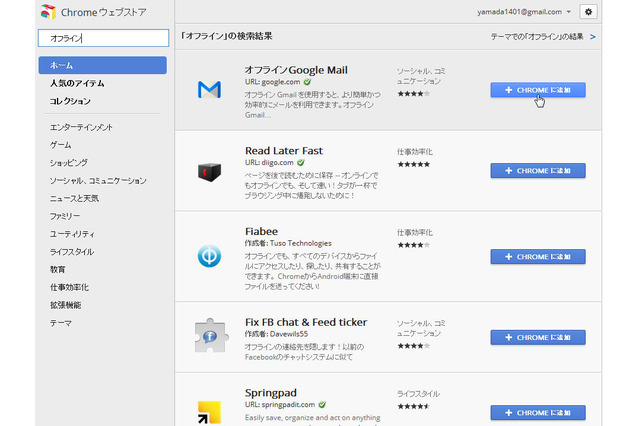Add Fix FB chat & Feed ticker to Chrome
This screenshot has width=640, height=426.
click(x=538, y=337)
